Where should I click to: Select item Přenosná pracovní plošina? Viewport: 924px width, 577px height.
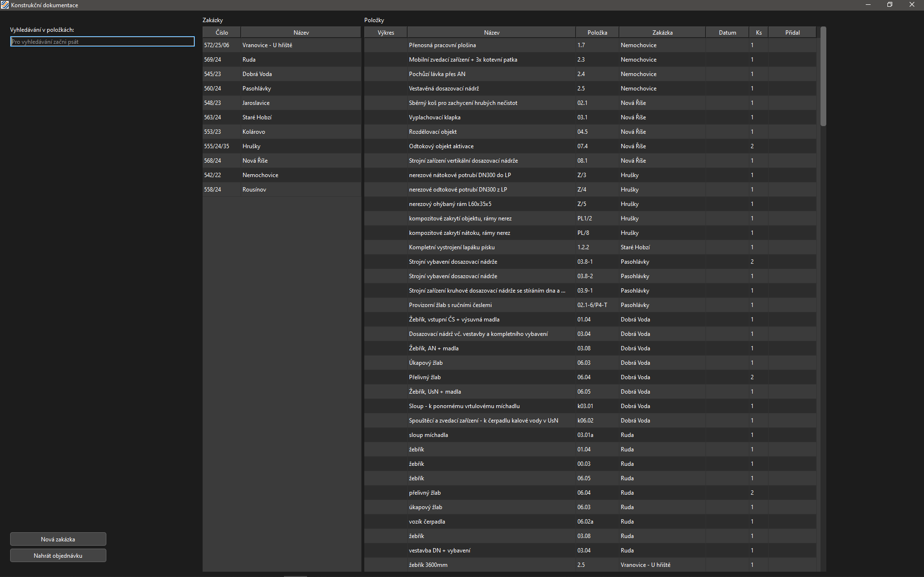pos(491,45)
